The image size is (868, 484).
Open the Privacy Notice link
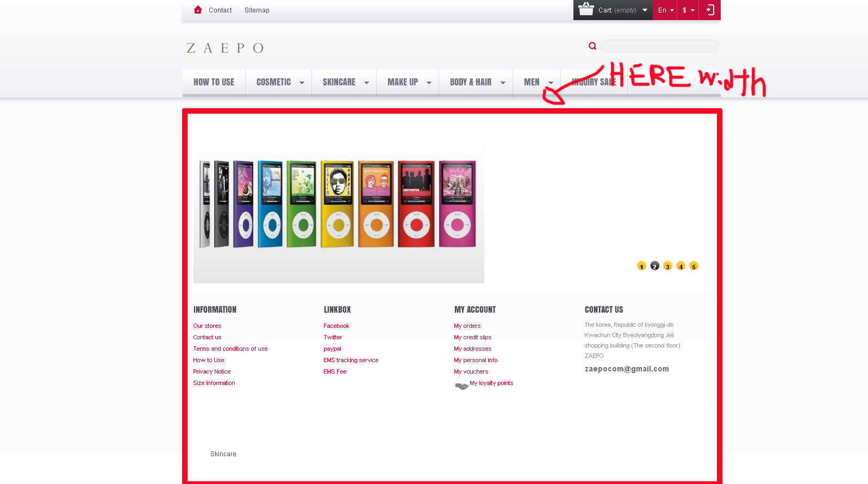coord(212,371)
